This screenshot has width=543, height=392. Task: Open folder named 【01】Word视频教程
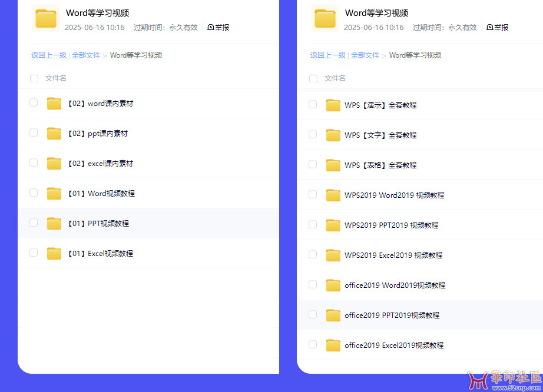[101, 194]
